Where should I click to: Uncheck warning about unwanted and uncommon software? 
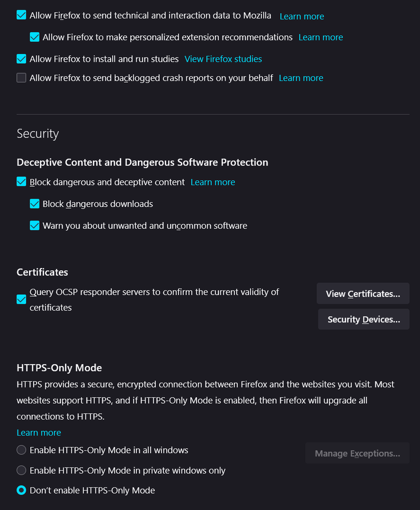coord(34,225)
